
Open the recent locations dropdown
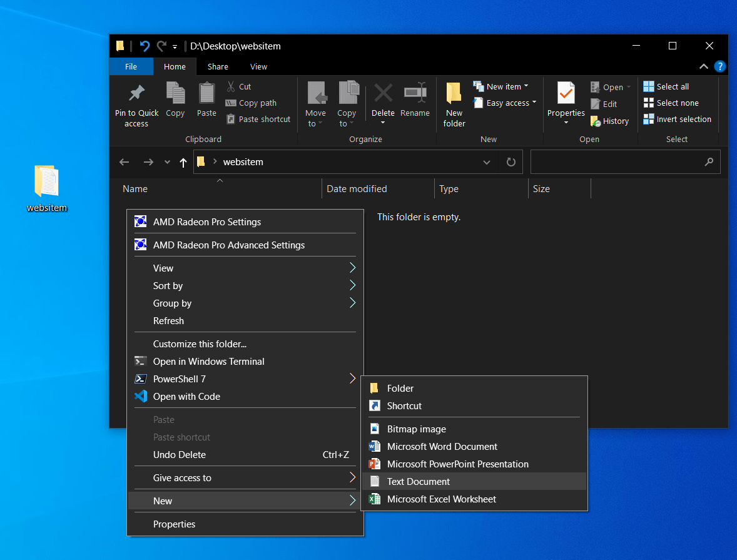167,162
